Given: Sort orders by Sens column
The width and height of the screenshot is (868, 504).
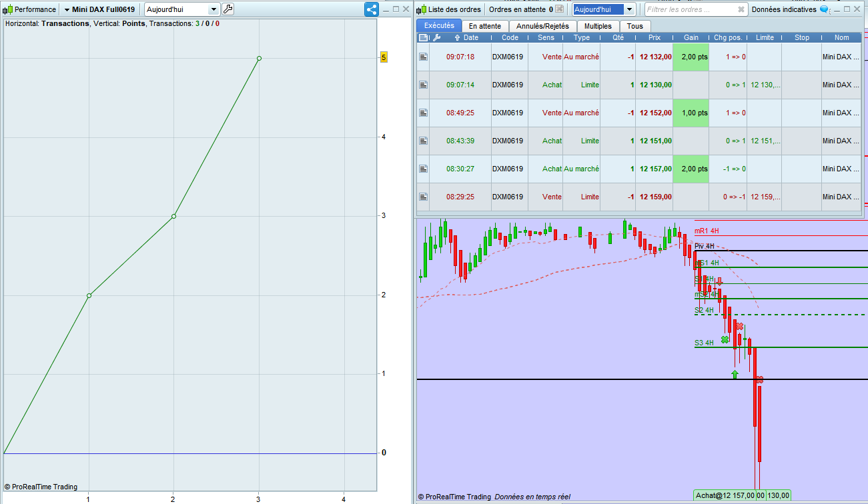Looking at the screenshot, I should tap(546, 38).
